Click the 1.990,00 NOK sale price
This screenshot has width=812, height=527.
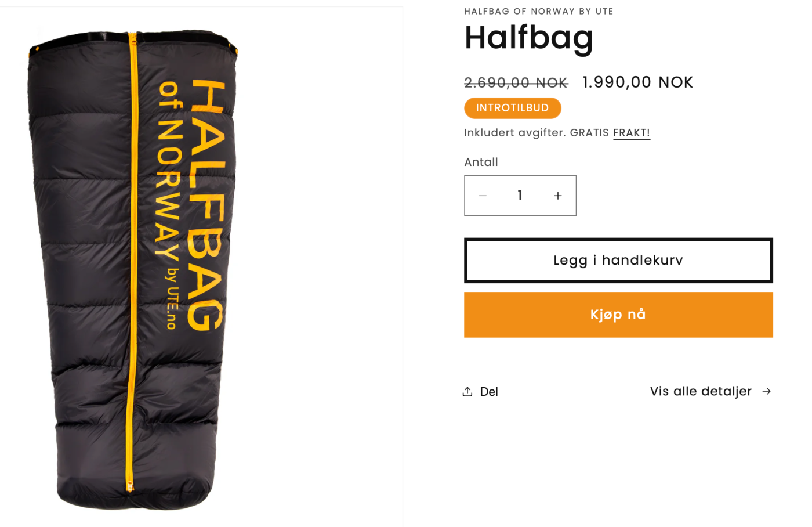[x=638, y=82]
